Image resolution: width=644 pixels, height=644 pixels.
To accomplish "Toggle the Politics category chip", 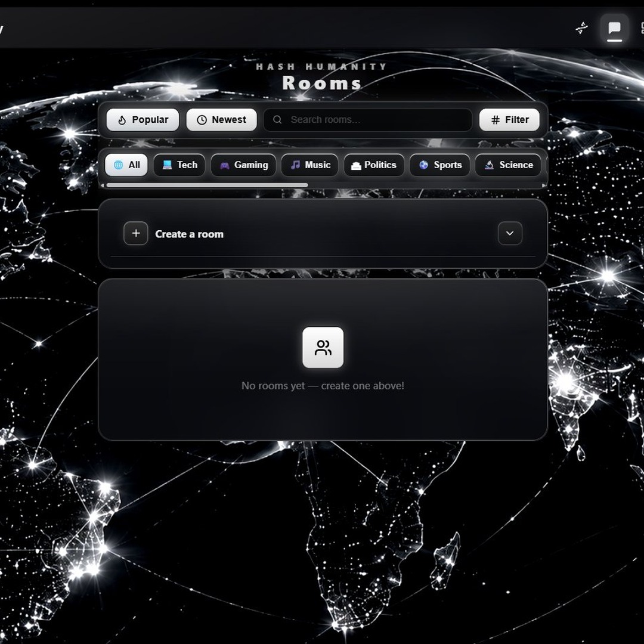I will pyautogui.click(x=374, y=165).
